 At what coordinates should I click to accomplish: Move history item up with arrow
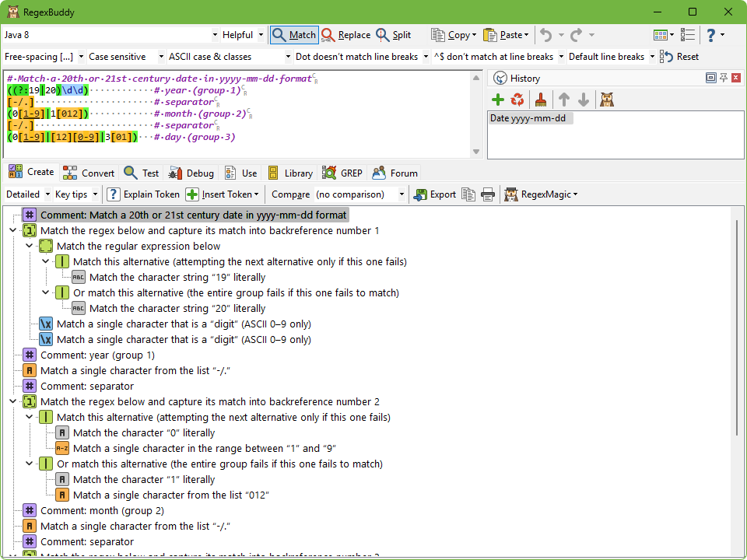[564, 100]
